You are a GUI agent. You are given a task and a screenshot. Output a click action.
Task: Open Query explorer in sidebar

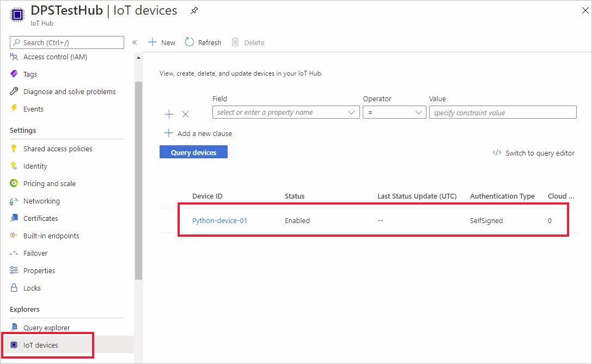[x=46, y=328]
